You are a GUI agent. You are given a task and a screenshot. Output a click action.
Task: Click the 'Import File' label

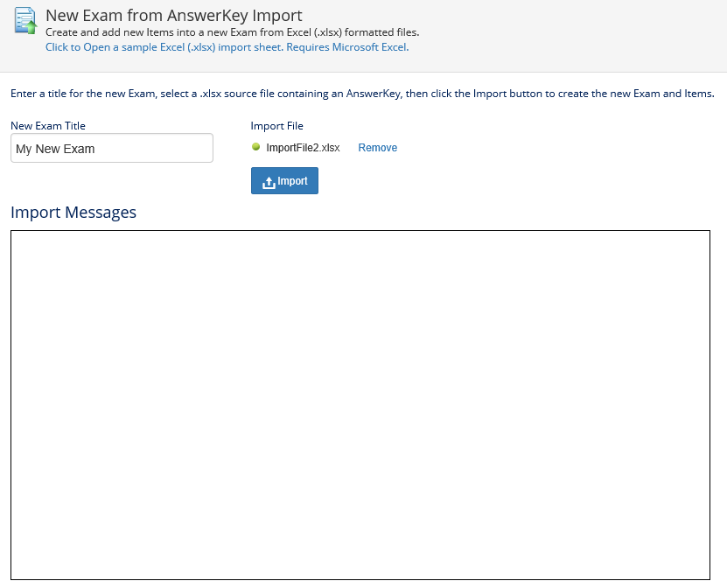(276, 126)
